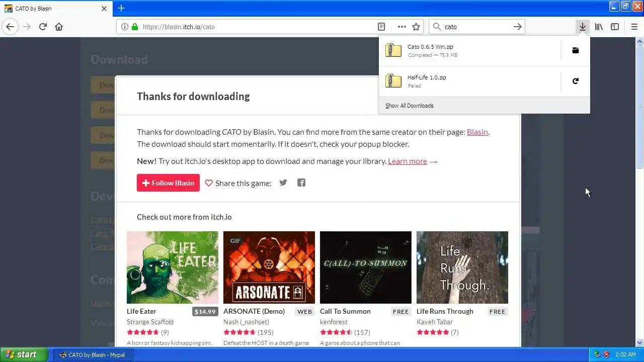Image resolution: width=644 pixels, height=362 pixels.
Task: Open Nash (_nashset) author link
Action: [x=246, y=322]
